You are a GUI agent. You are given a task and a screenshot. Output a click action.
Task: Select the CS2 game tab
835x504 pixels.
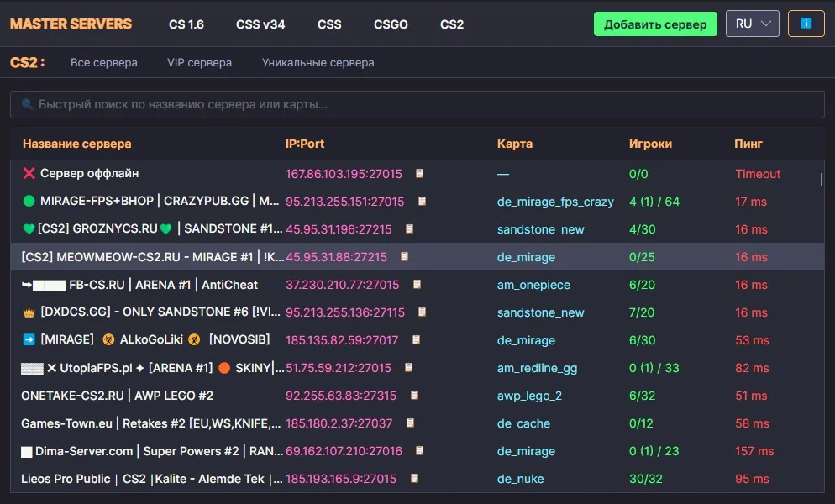point(452,24)
